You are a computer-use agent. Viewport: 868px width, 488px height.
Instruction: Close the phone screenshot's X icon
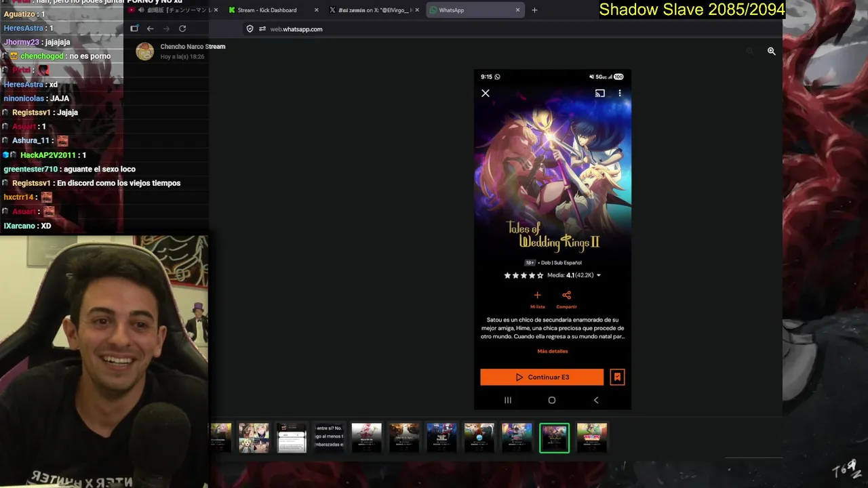pyautogui.click(x=486, y=94)
